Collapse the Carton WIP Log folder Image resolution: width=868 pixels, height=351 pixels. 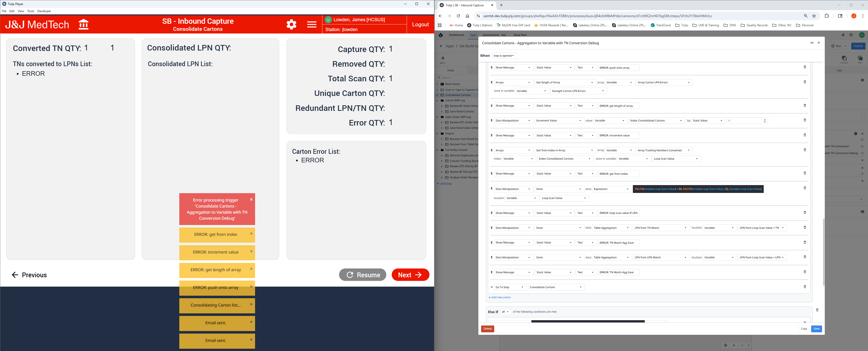tap(437, 101)
